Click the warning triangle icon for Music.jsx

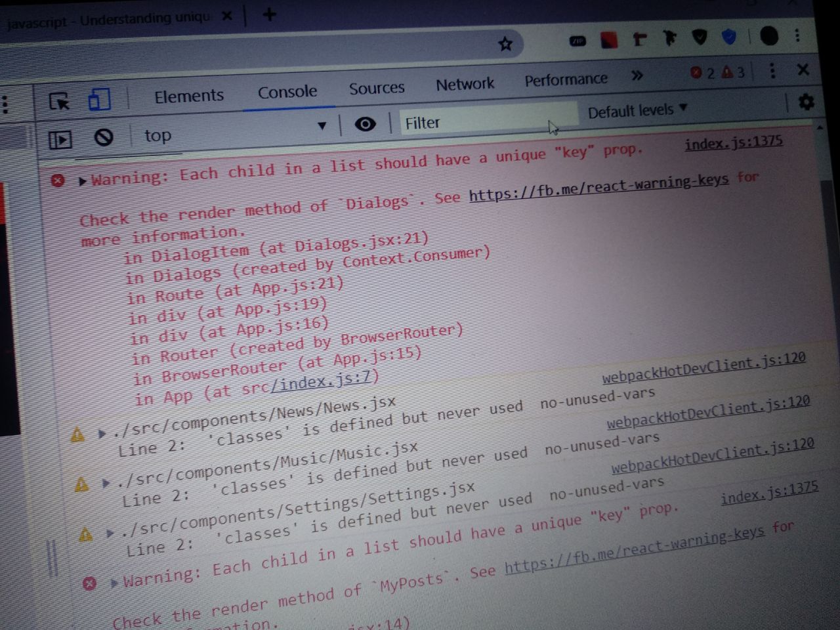point(81,484)
